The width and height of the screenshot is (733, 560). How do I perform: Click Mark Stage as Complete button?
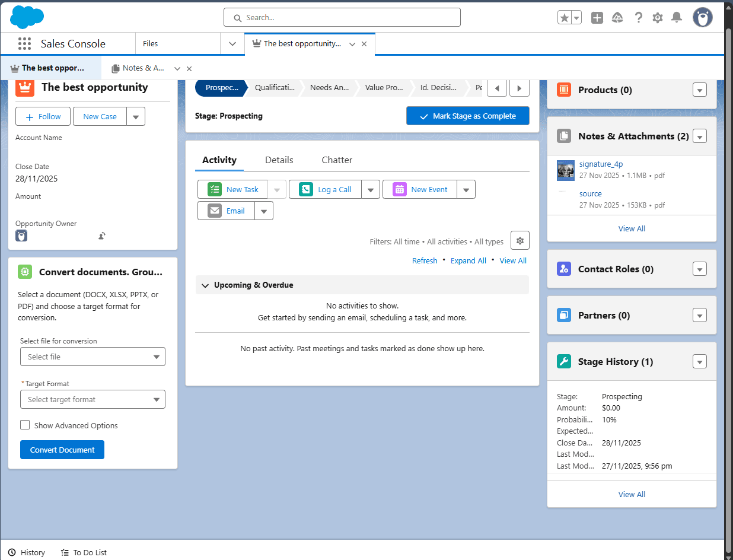coord(468,116)
